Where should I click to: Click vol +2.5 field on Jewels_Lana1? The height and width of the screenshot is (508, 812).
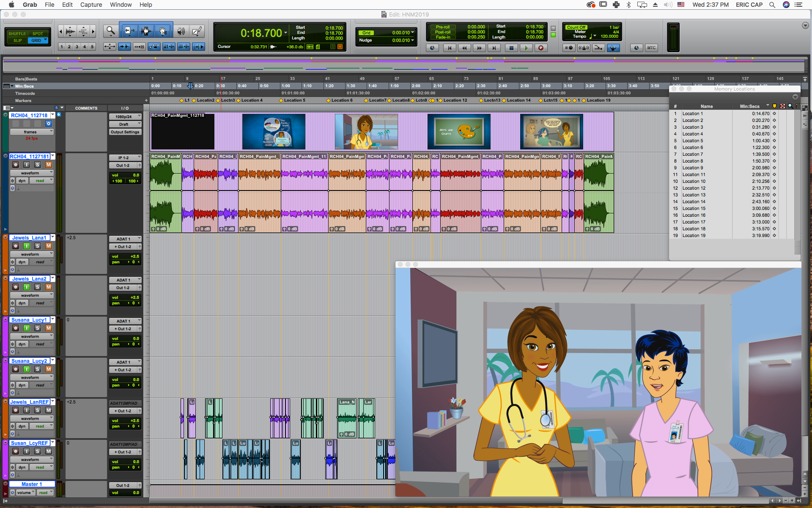[125, 257]
